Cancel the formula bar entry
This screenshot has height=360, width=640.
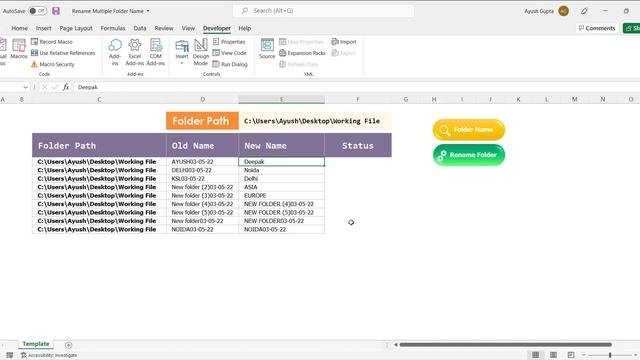44,87
